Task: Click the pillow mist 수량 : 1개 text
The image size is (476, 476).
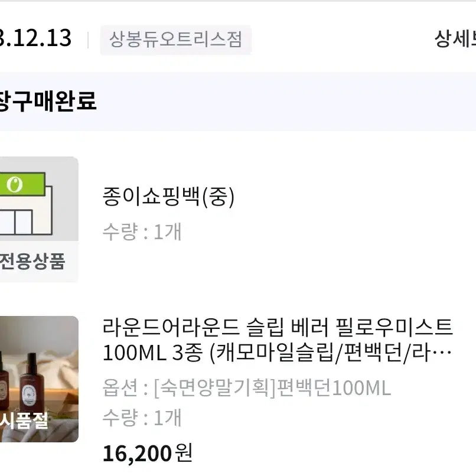Action: pos(142,418)
